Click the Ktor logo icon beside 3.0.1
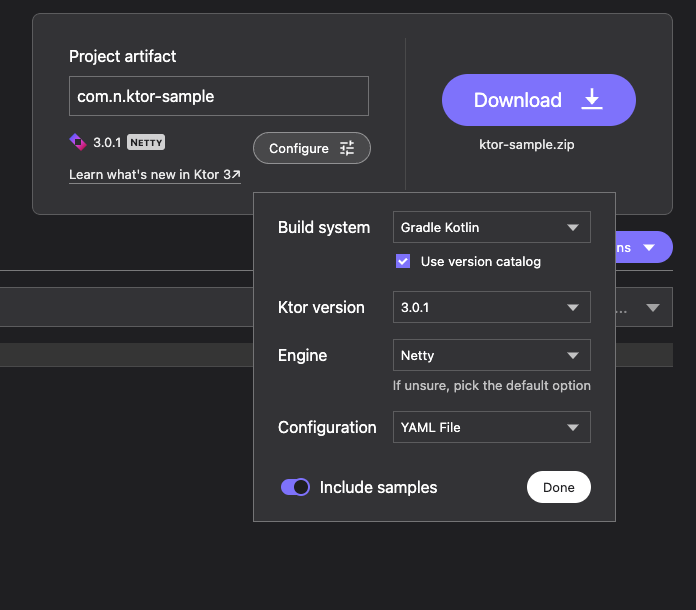 78,142
